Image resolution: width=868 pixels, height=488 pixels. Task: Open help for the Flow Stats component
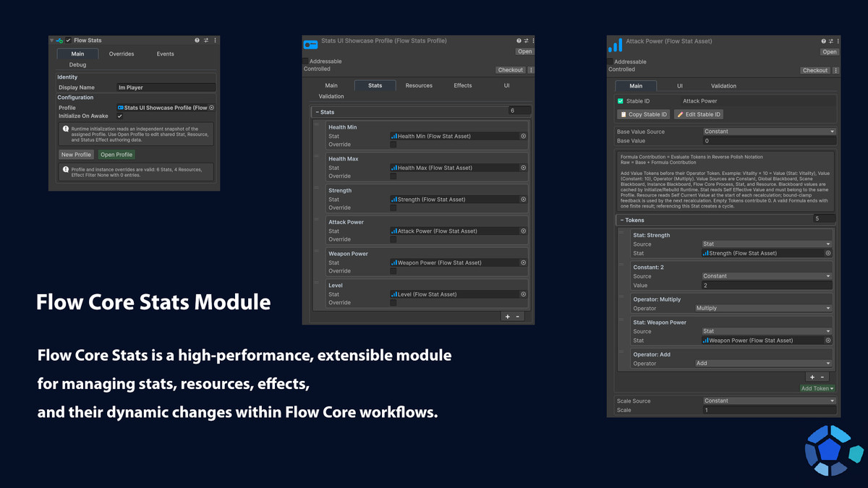(x=197, y=40)
